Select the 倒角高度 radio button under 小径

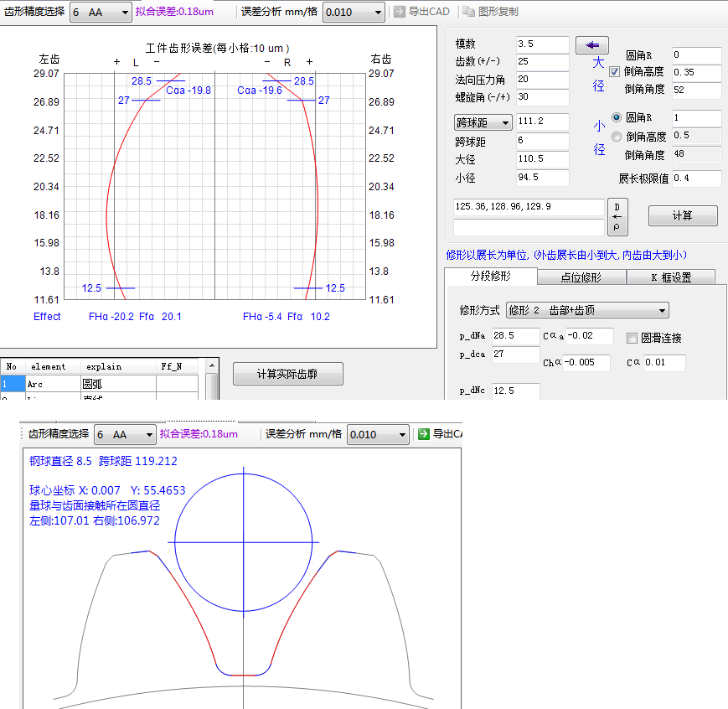tap(617, 136)
